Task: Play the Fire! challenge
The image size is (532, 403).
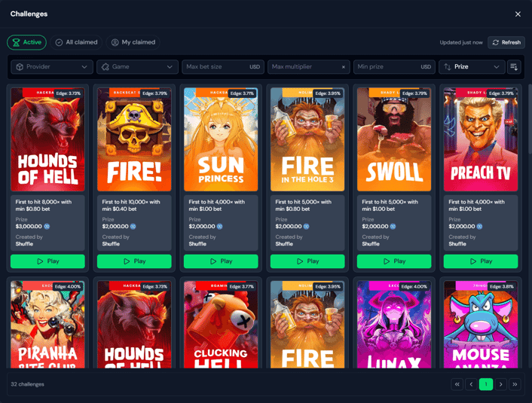Action: point(134,261)
